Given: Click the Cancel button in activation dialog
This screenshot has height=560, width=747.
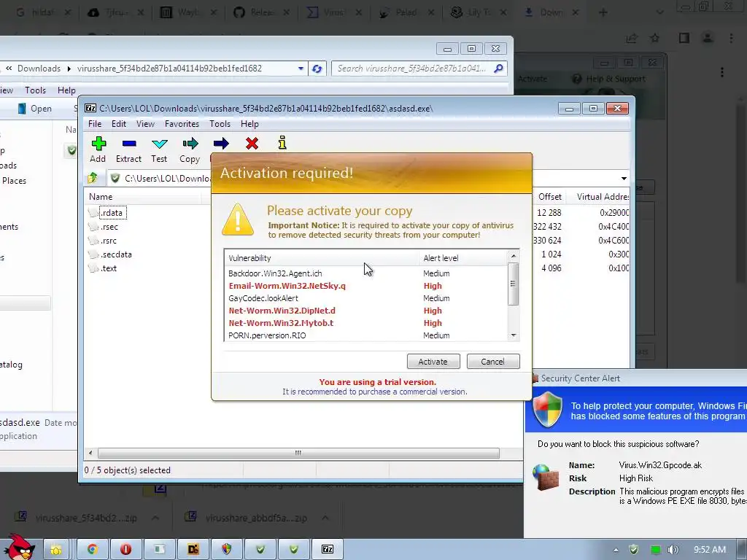Looking at the screenshot, I should click(493, 362).
